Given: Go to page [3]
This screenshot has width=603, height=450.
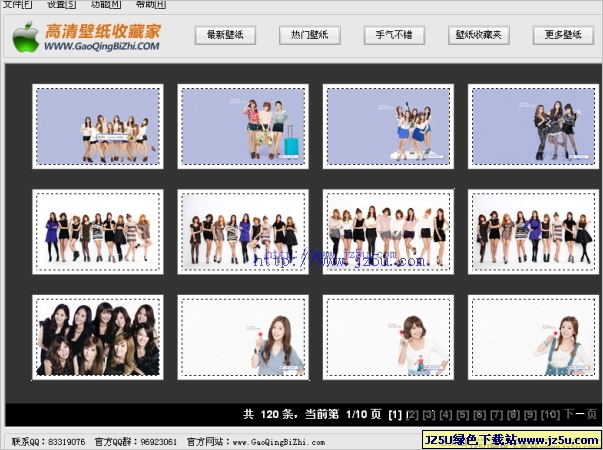Looking at the screenshot, I should point(429,415).
